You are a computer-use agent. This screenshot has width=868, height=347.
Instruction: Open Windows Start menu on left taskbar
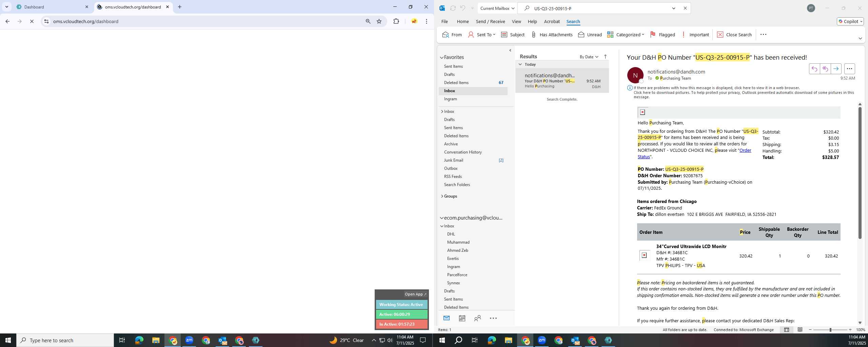click(x=8, y=340)
